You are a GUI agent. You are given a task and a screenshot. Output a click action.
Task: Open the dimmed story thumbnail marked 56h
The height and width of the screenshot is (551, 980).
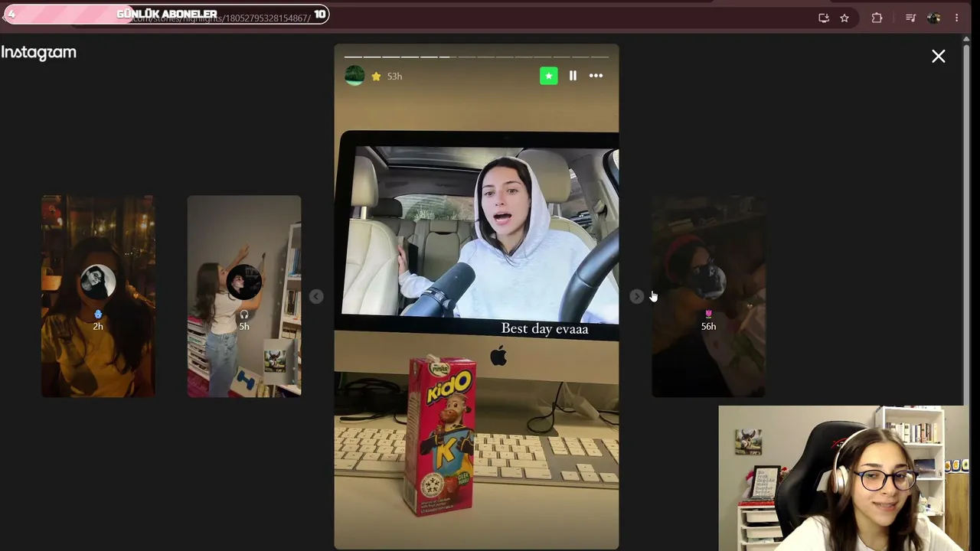708,296
